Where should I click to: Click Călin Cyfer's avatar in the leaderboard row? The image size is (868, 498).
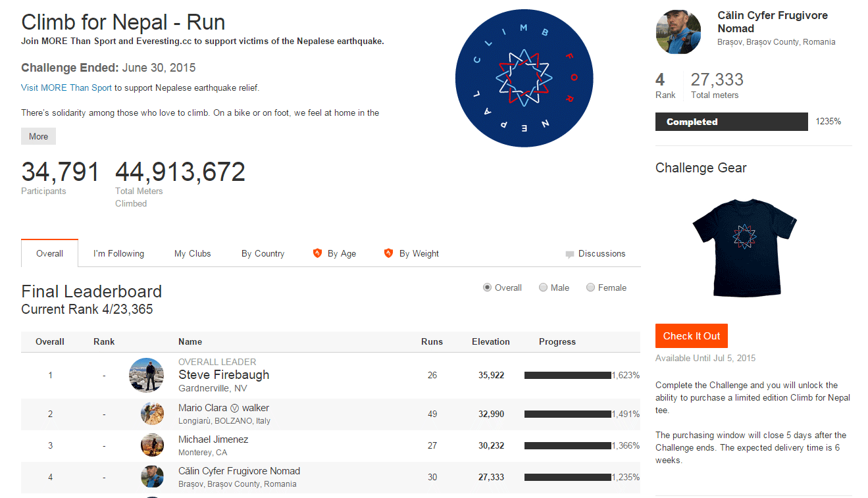pyautogui.click(x=152, y=477)
